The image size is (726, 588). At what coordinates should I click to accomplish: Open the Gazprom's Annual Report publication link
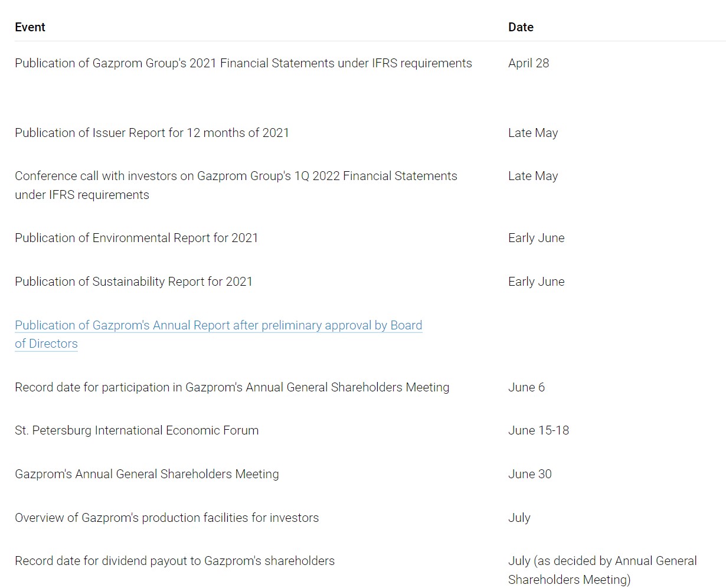pyautogui.click(x=218, y=325)
